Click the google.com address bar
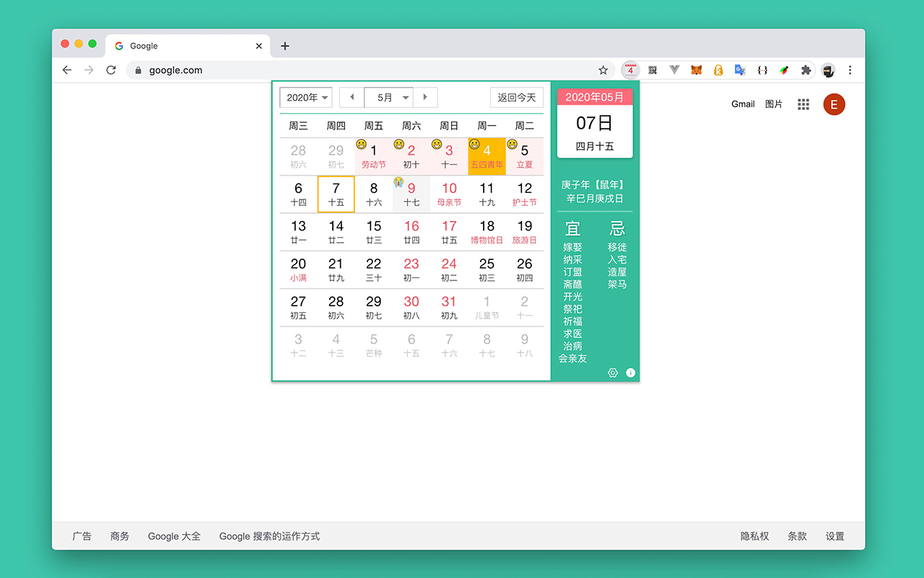 372,70
